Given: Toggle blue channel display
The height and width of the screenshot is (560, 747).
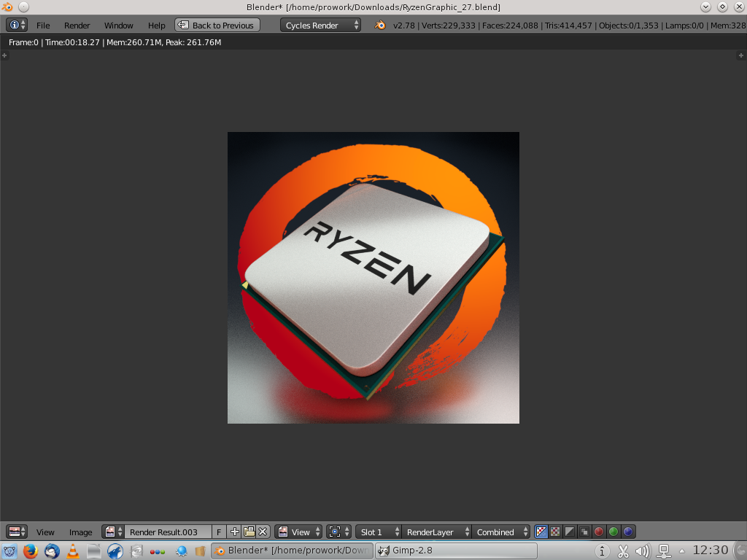Looking at the screenshot, I should tap(628, 532).
